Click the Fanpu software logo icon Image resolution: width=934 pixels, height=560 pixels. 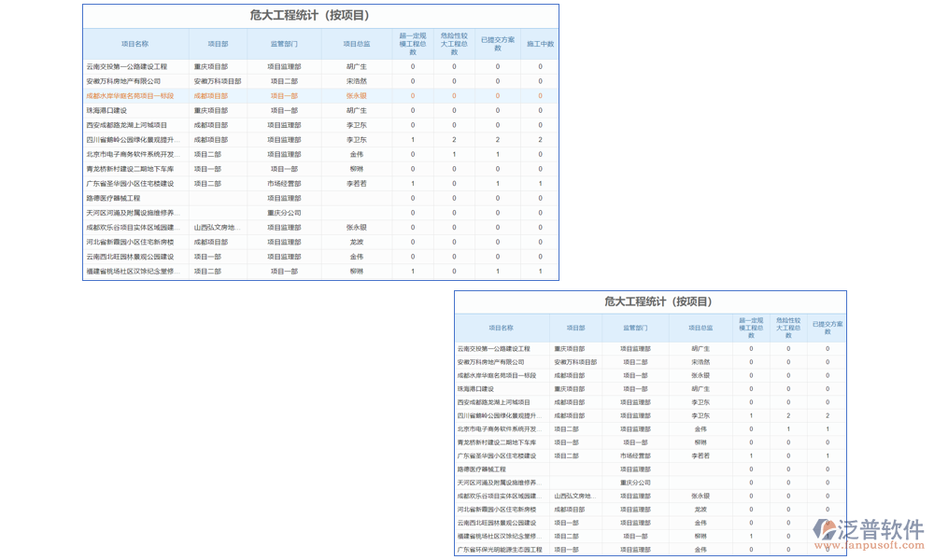(x=825, y=530)
